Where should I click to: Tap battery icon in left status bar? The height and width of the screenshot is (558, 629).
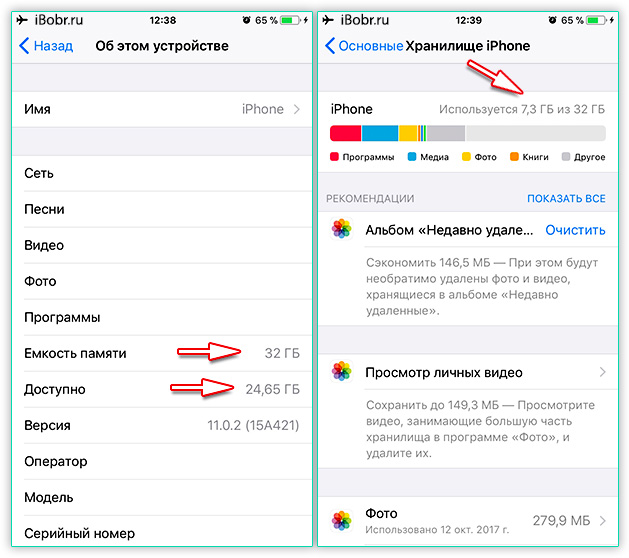[290, 20]
